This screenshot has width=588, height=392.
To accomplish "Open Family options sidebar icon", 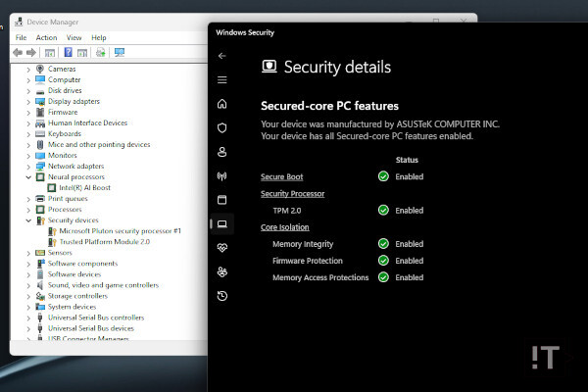I will pyautogui.click(x=222, y=271).
